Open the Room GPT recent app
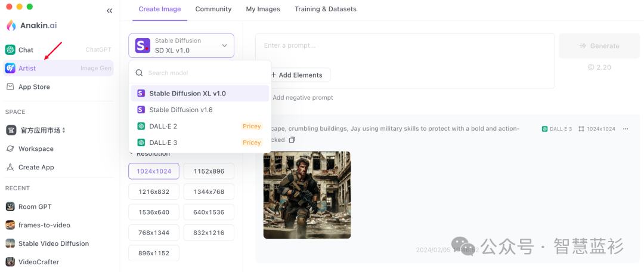Image resolution: width=644 pixels, height=272 pixels. click(x=35, y=206)
